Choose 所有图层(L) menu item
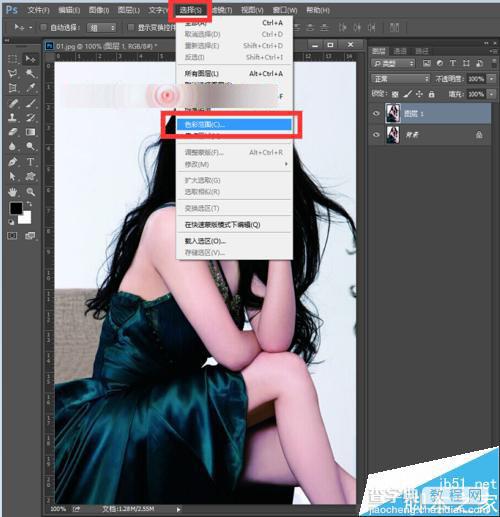 pyautogui.click(x=234, y=74)
